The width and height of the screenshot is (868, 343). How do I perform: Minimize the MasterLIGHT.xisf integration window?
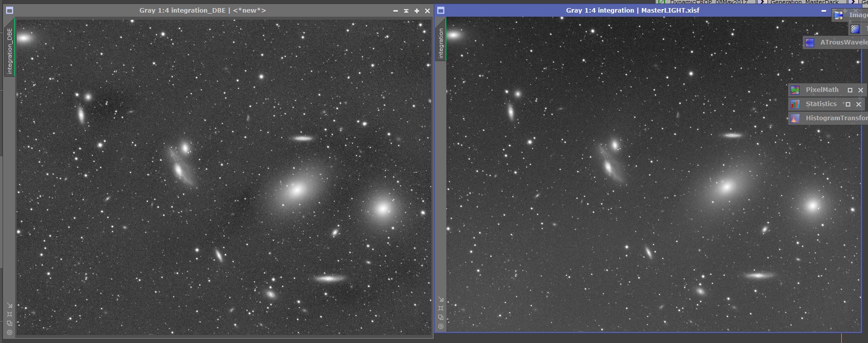(x=824, y=11)
